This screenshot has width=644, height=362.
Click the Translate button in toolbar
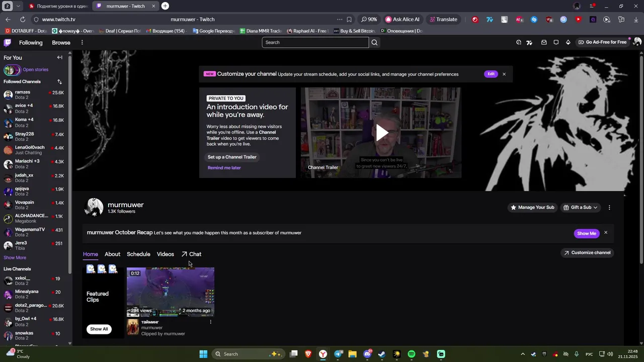click(443, 20)
